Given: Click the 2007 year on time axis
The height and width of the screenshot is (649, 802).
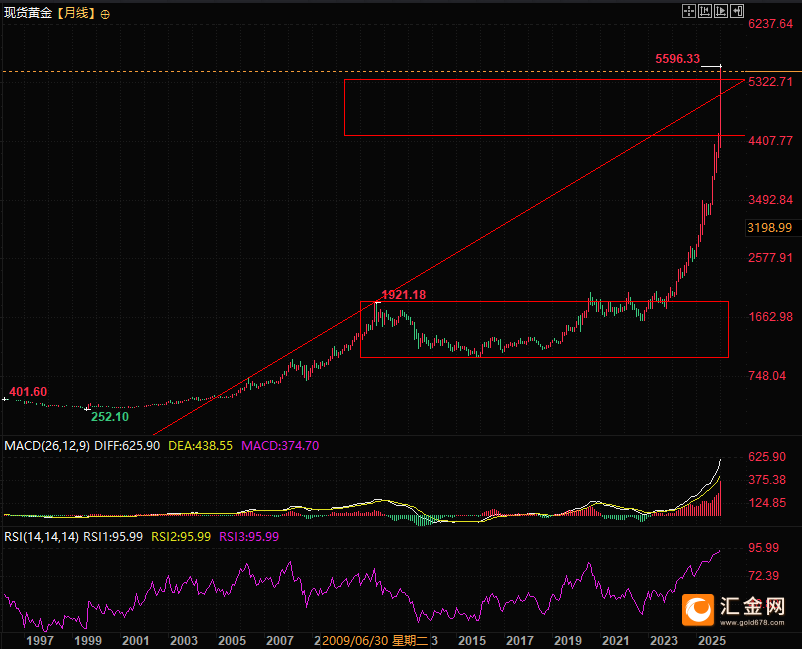Looking at the screenshot, I should click(280, 641).
